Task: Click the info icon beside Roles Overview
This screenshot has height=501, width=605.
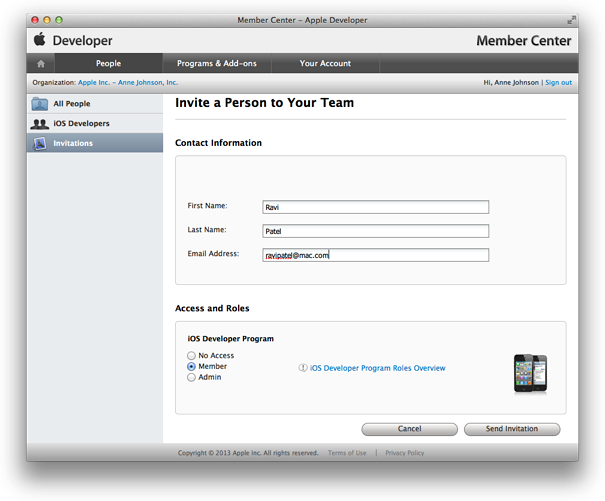Action: coord(302,368)
